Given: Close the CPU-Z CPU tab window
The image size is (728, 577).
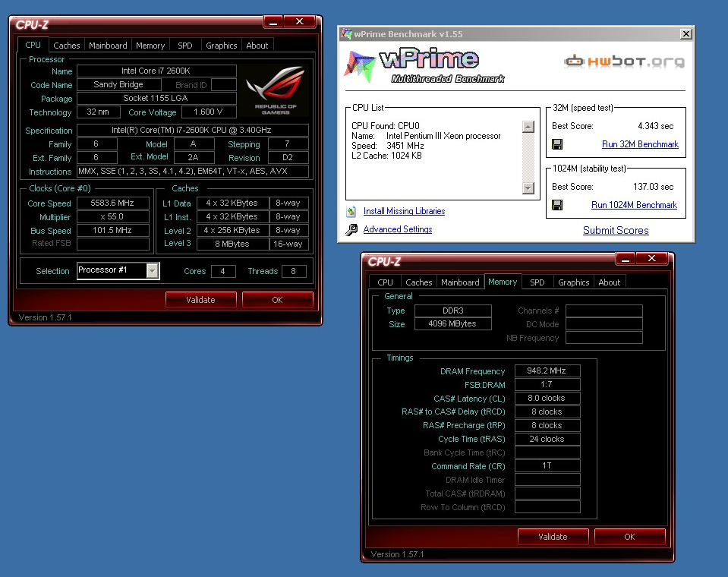Looking at the screenshot, I should 299,22.
